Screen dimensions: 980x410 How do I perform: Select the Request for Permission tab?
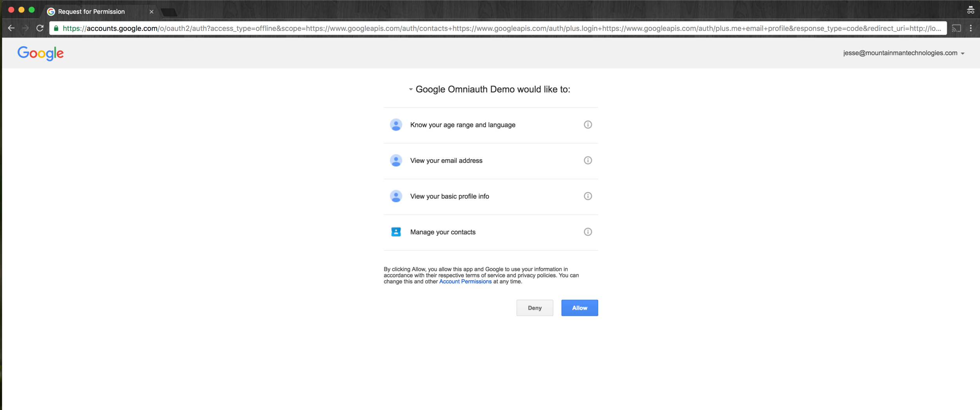100,12
